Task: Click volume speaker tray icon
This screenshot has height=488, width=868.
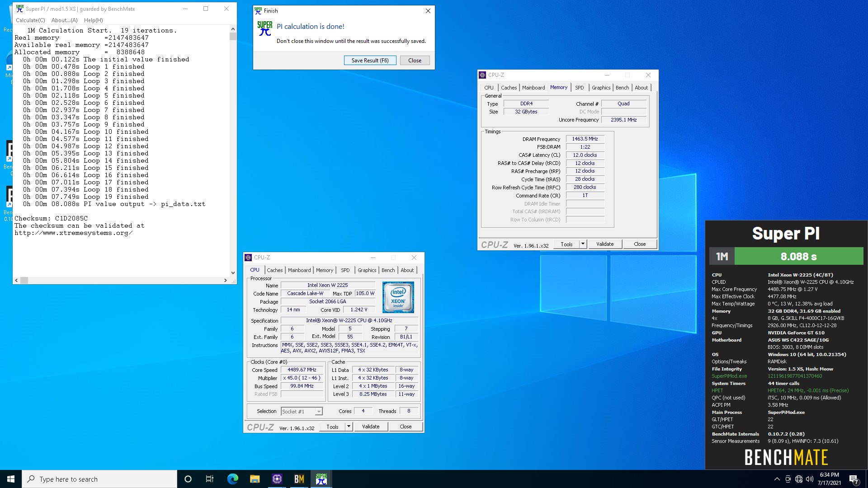Action: (810, 479)
